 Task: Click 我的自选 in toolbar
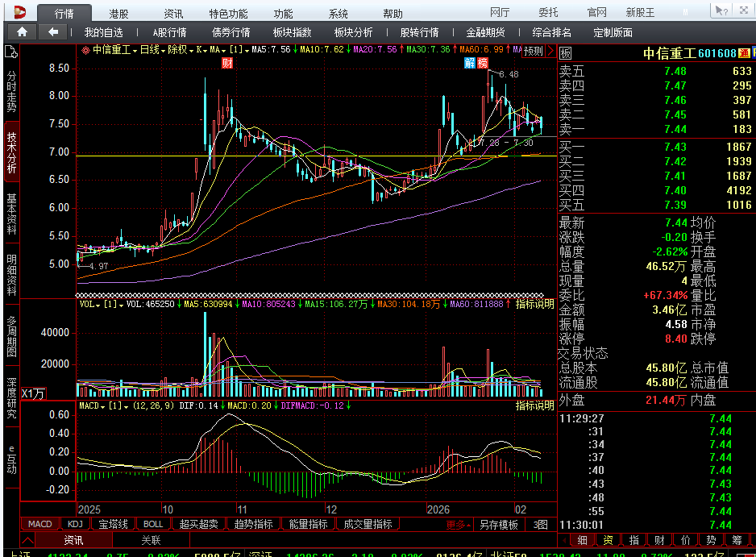(104, 32)
